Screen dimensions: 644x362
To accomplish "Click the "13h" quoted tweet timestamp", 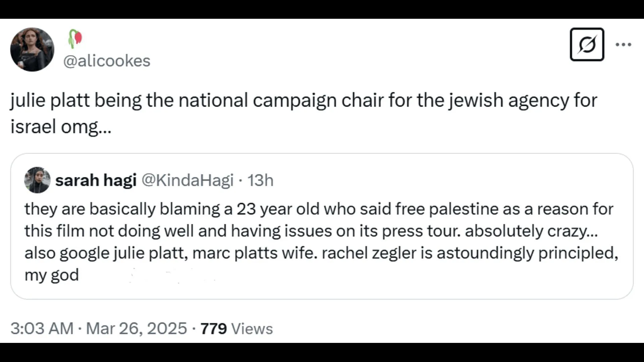I will point(260,180).
